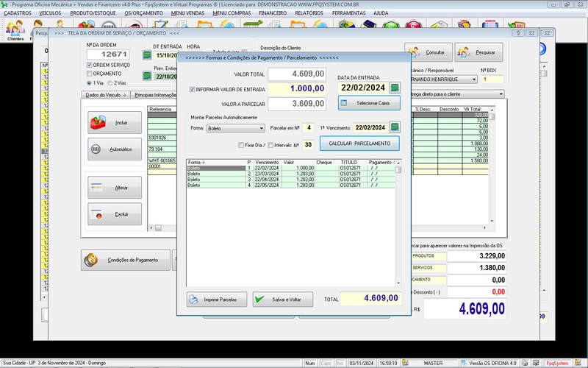Enable the Fixar Dia checkbox
The width and height of the screenshot is (588, 368).
pyautogui.click(x=242, y=144)
